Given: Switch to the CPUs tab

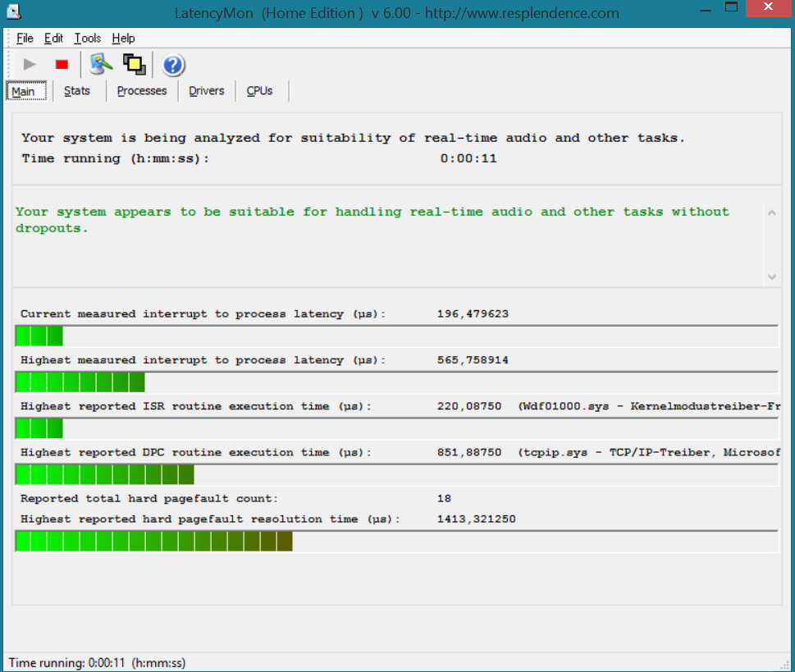Looking at the screenshot, I should click(259, 91).
